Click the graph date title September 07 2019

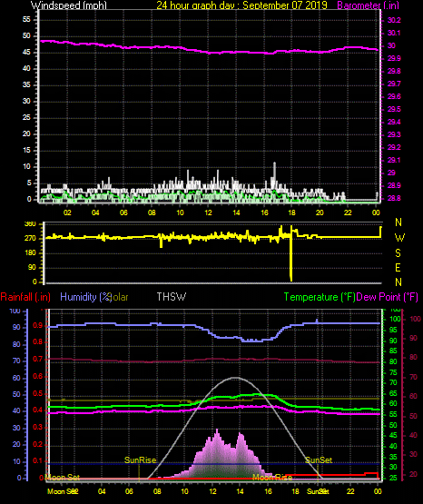285,5
